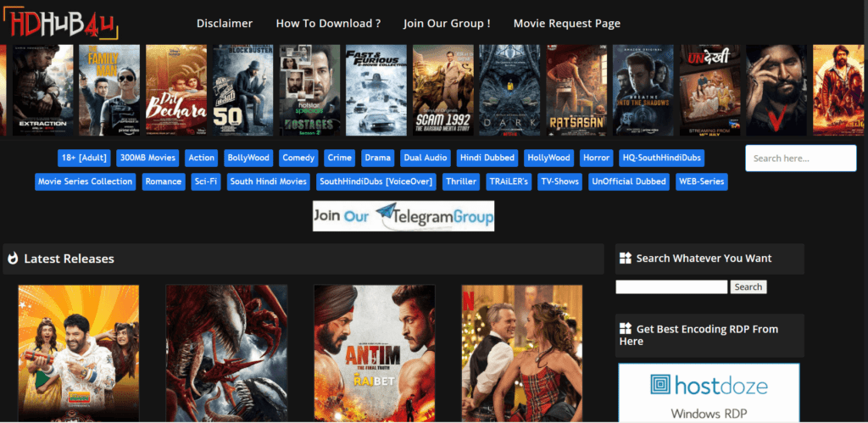Click the widget icon beside Search Whatever You Want
868x423 pixels.
(625, 258)
